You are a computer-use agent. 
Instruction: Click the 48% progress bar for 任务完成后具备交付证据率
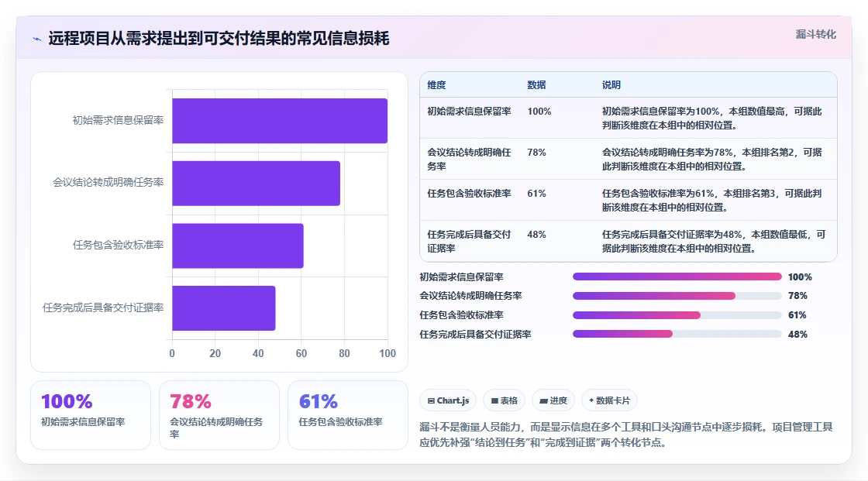pyautogui.click(x=677, y=335)
